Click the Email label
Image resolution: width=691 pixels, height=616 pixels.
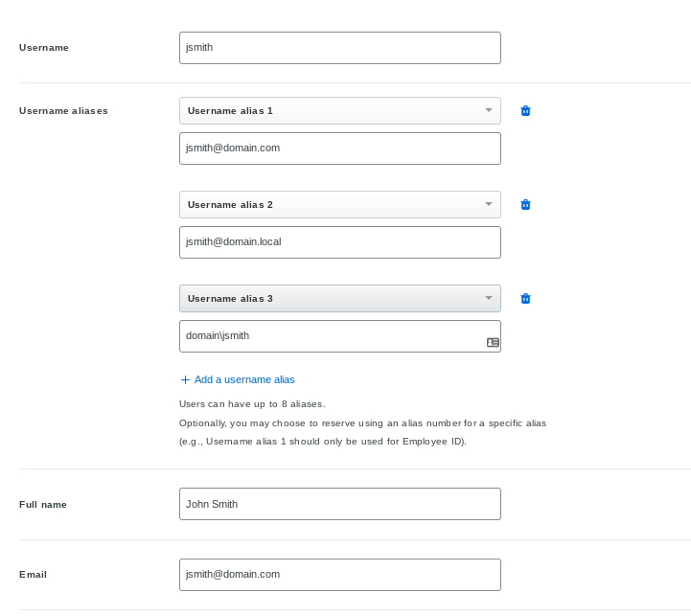[33, 575]
